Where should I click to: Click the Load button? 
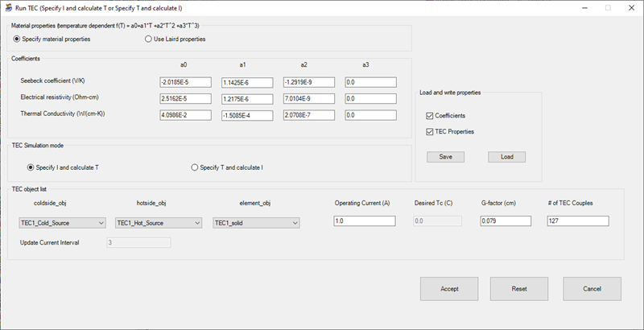click(506, 157)
